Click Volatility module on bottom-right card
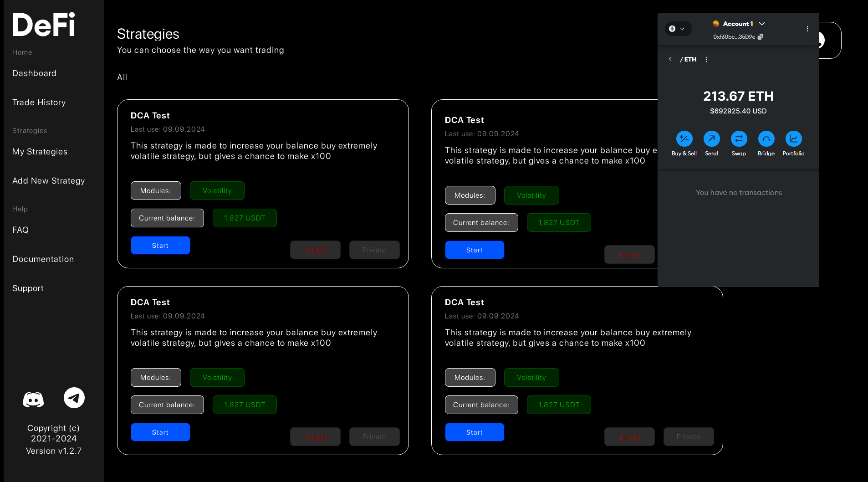 click(531, 378)
